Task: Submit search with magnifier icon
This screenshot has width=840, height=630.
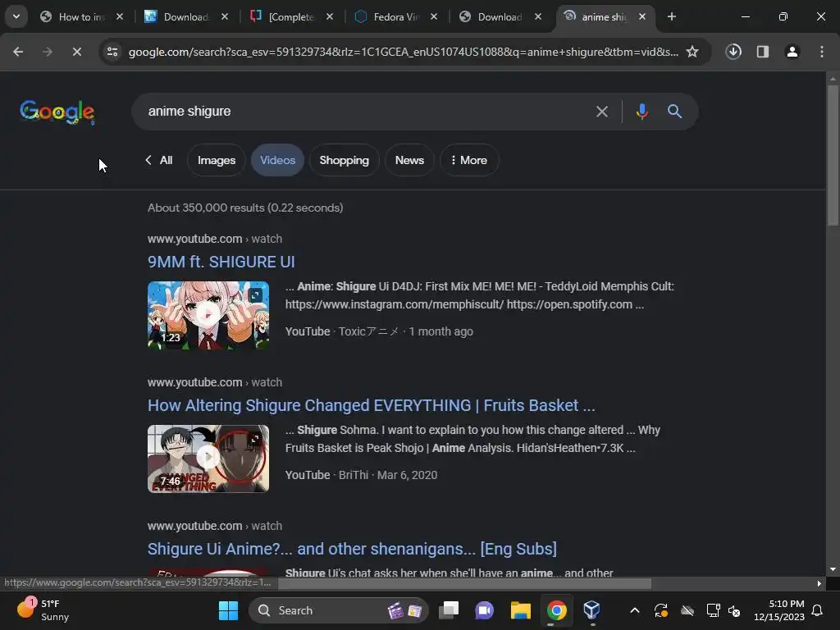Action: [674, 112]
